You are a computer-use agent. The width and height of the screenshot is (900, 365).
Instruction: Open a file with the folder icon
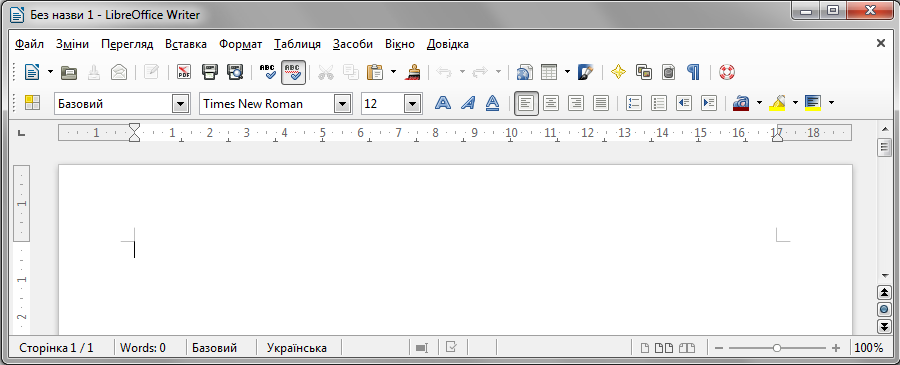[x=69, y=72]
